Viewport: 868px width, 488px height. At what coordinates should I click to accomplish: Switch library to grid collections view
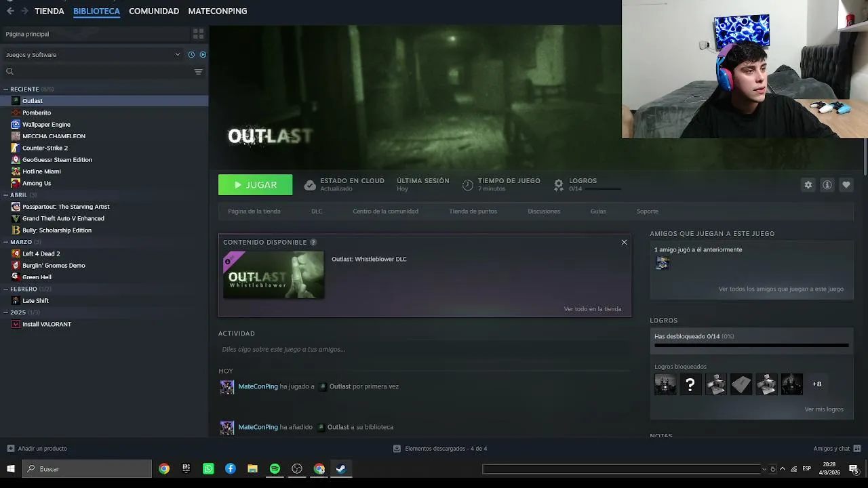tap(198, 33)
